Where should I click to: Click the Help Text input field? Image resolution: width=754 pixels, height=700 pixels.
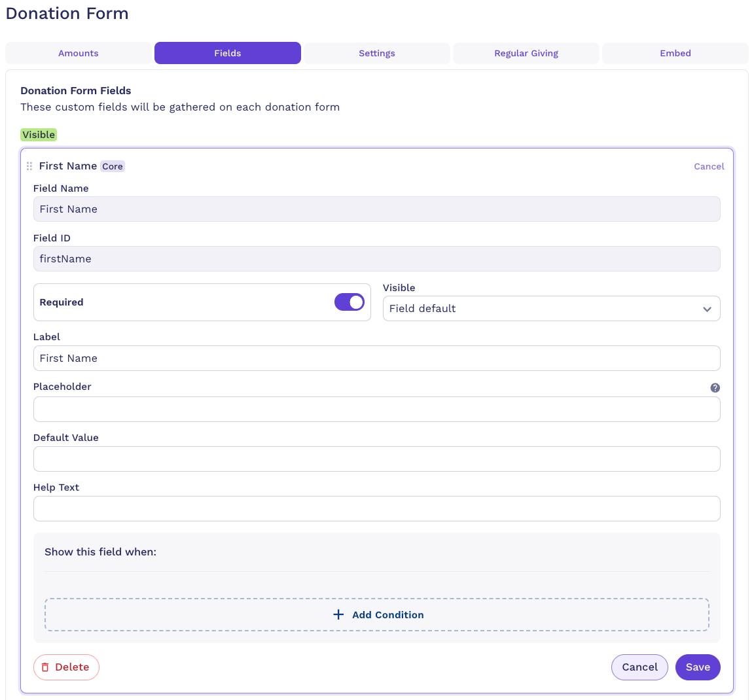376,509
